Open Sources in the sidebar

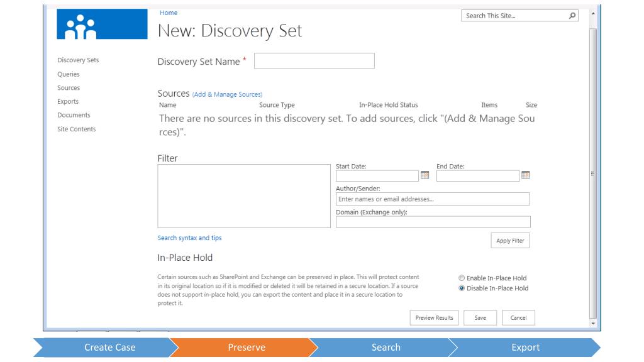pyautogui.click(x=69, y=88)
